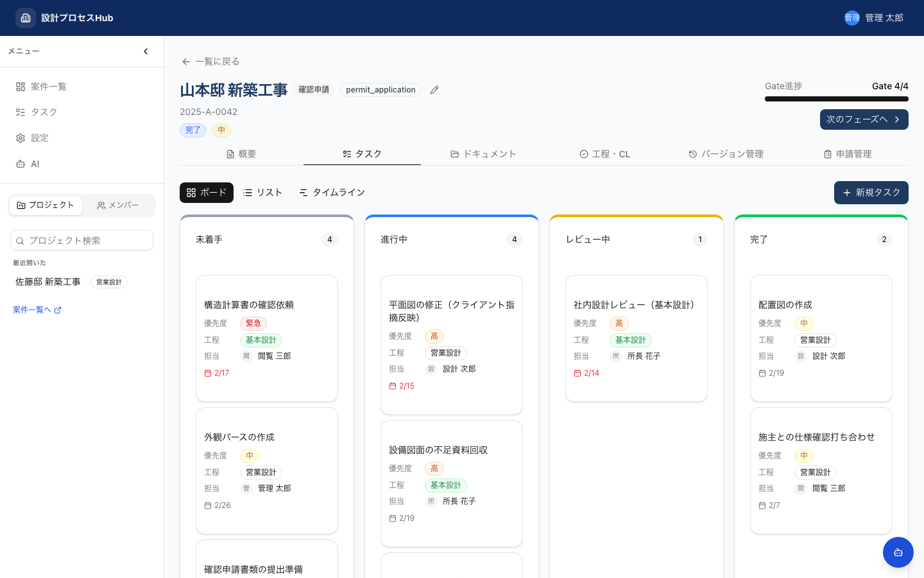
Task: Click the back arrow next to 一覧に戻る
Action: click(185, 61)
